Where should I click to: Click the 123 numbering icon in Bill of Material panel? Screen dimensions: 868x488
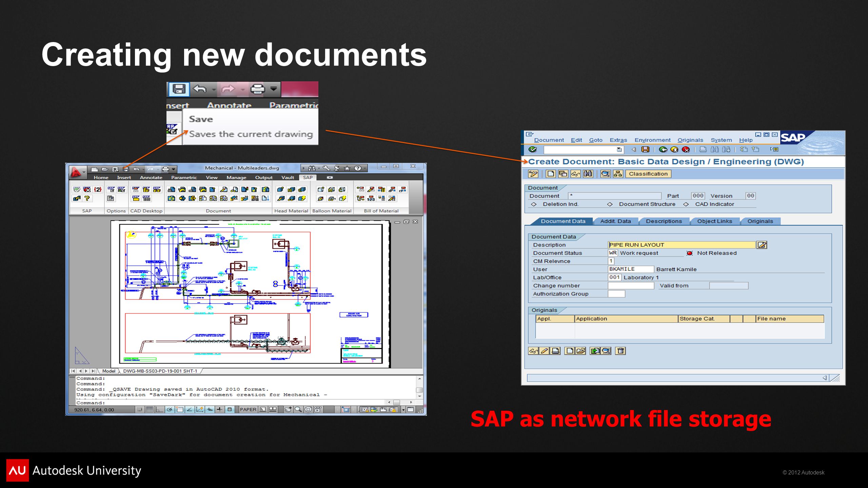(371, 198)
